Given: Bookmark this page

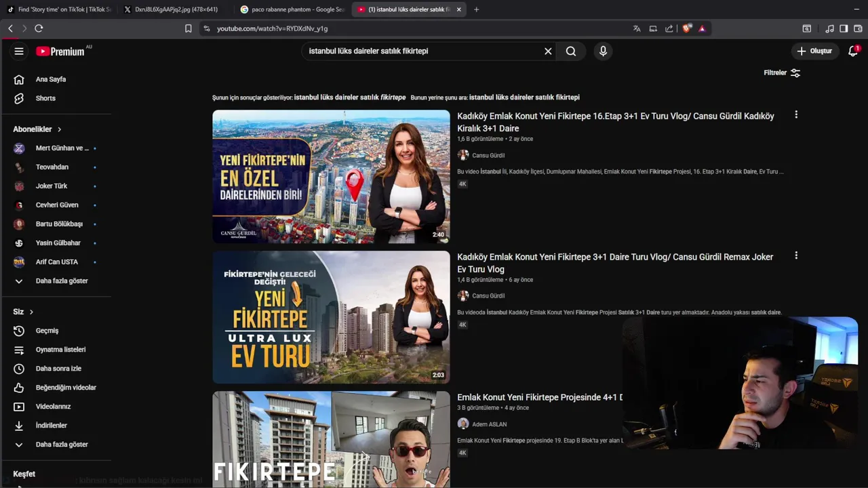Looking at the screenshot, I should pos(189,28).
